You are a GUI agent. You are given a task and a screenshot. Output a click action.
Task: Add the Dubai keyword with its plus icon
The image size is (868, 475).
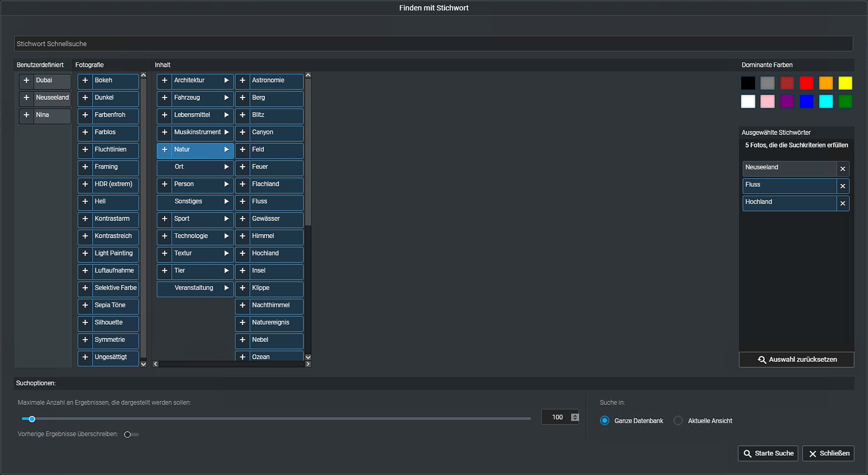point(26,81)
